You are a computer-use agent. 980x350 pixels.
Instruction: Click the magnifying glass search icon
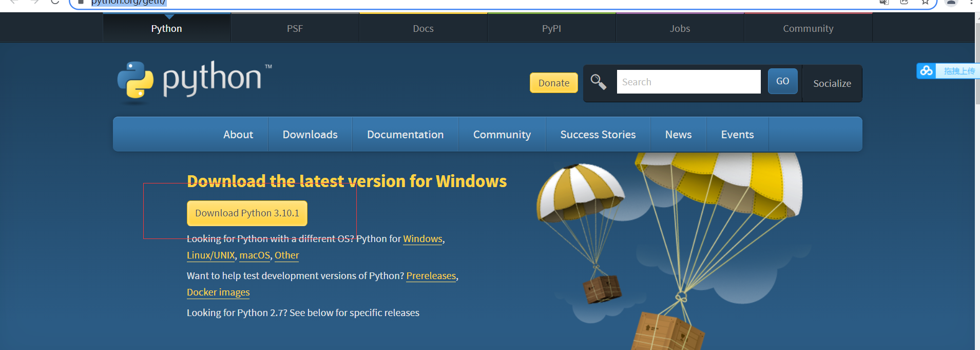pos(598,82)
